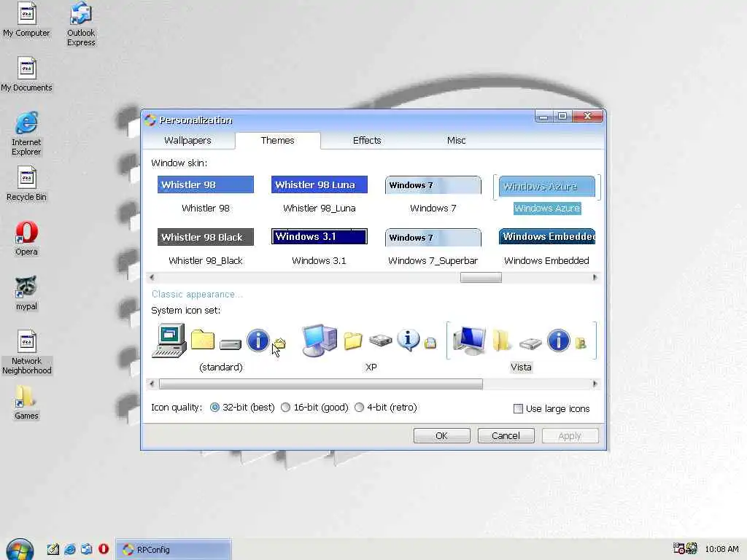Click window skin scrollbar left arrow

point(152,278)
